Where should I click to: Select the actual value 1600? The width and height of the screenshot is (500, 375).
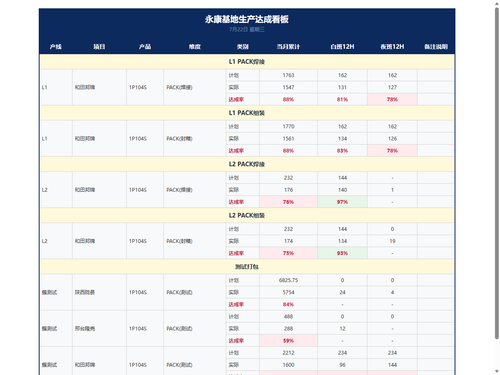(x=288, y=365)
